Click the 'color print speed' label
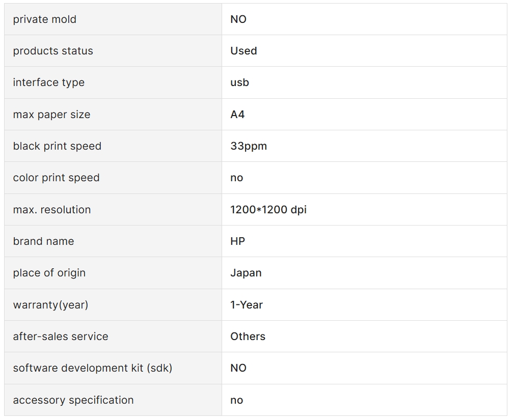Viewport: 514px width, 420px height. 56,178
